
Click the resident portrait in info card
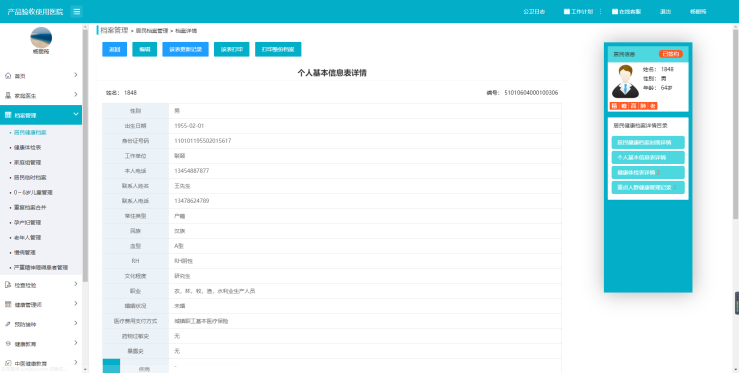click(625, 81)
